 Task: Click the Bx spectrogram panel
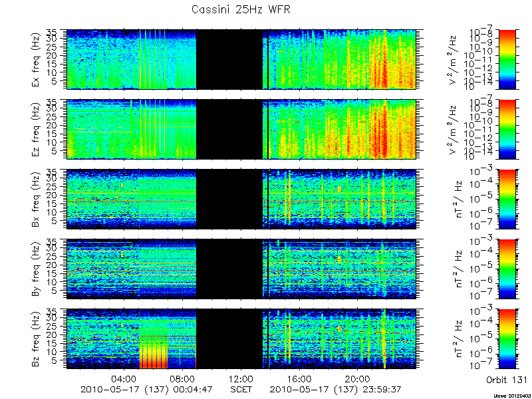coord(241,199)
